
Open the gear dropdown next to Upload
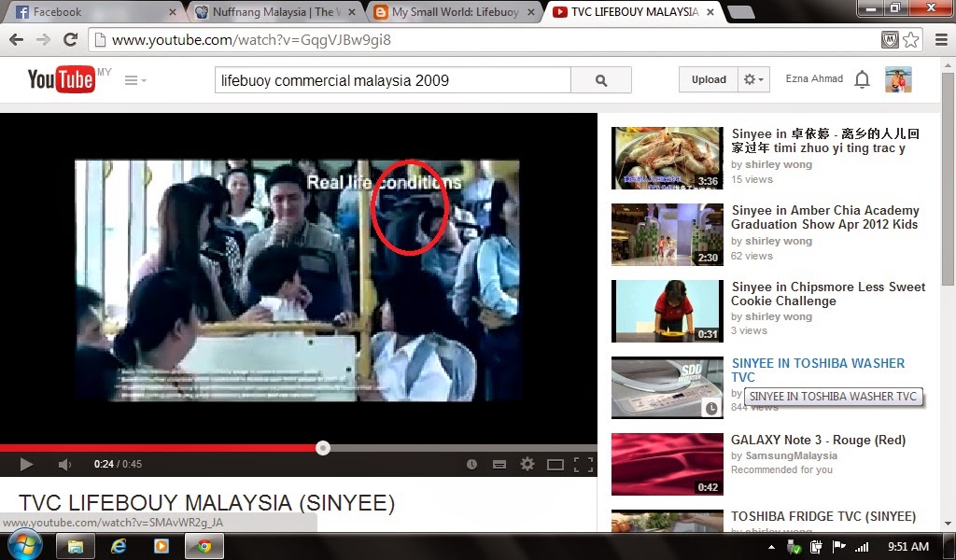[754, 79]
